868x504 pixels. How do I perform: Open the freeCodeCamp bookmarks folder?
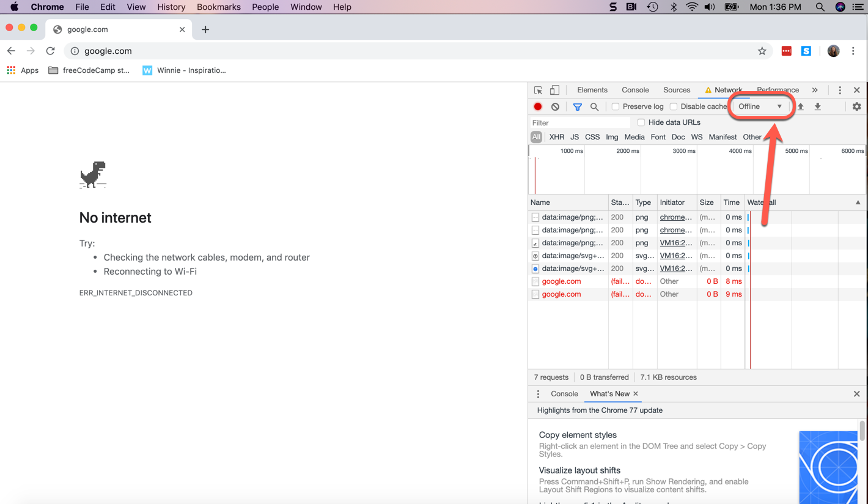point(89,70)
